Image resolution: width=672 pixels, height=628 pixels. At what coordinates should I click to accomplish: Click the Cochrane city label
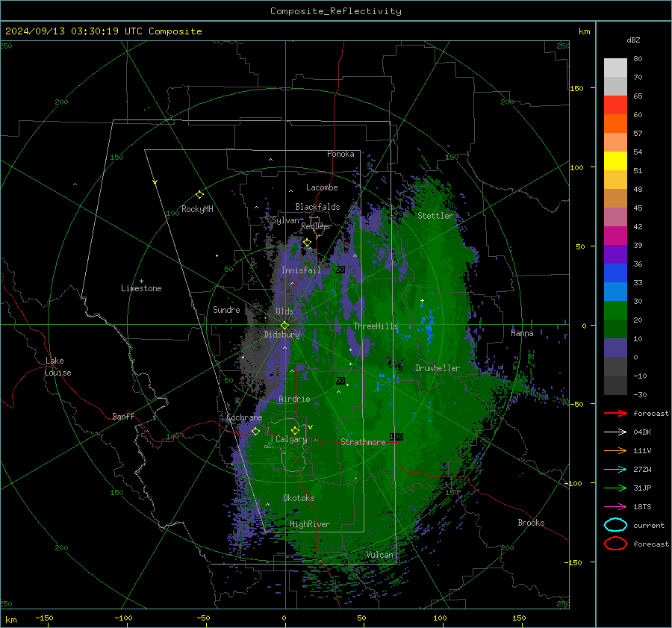point(244,417)
